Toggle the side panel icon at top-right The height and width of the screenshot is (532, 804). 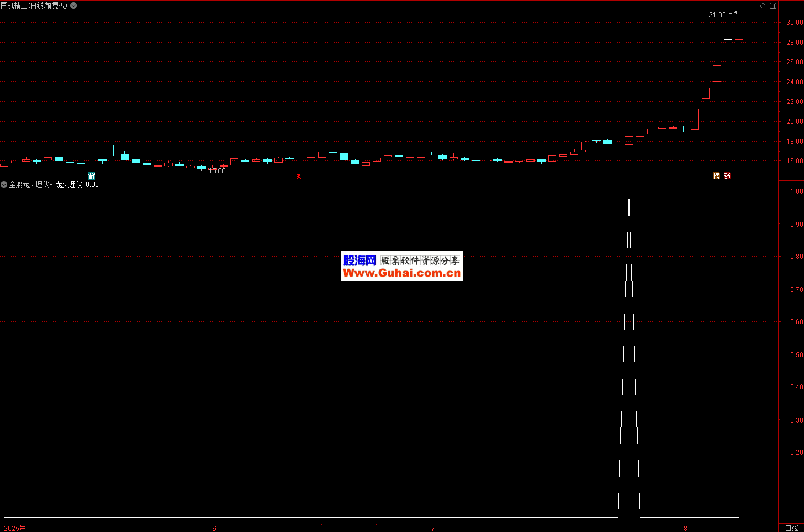pyautogui.click(x=773, y=6)
